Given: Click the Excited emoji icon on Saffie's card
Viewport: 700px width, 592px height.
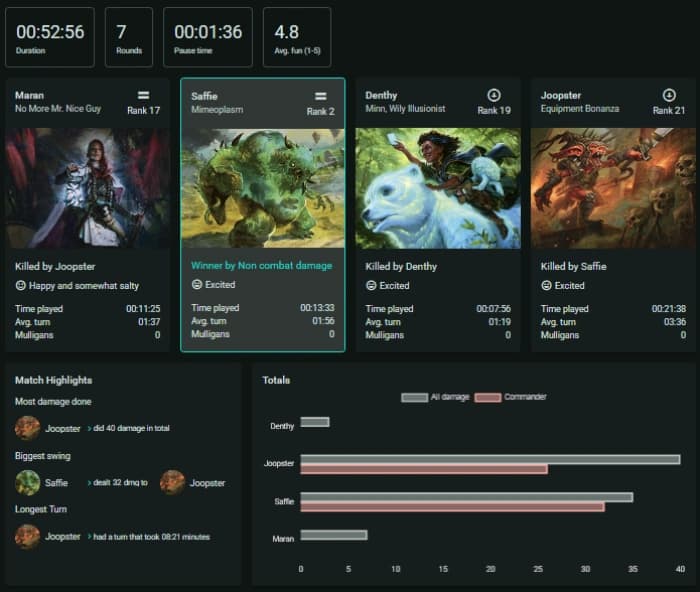Looking at the screenshot, I should [x=197, y=284].
